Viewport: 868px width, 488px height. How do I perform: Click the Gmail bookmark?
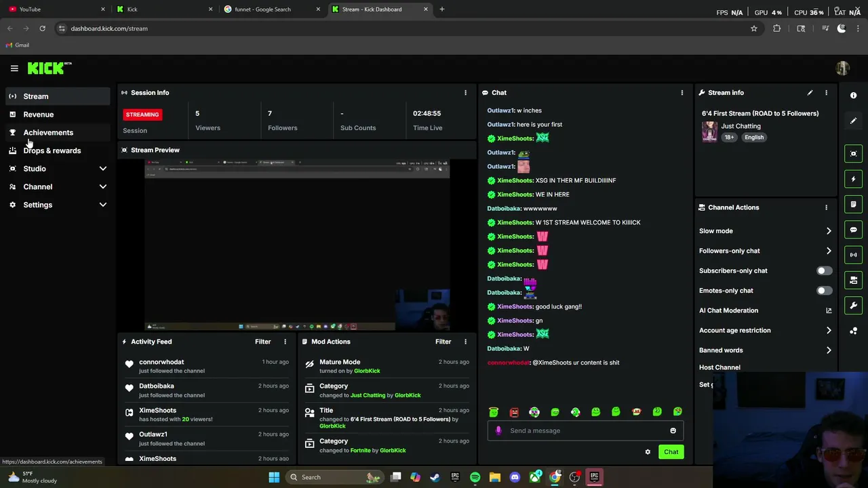(x=18, y=45)
